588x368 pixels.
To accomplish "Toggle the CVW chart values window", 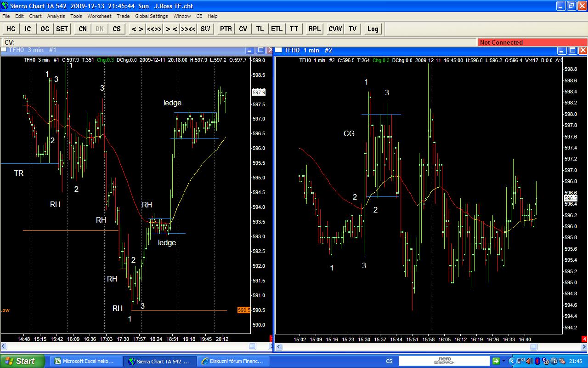I will tap(335, 29).
